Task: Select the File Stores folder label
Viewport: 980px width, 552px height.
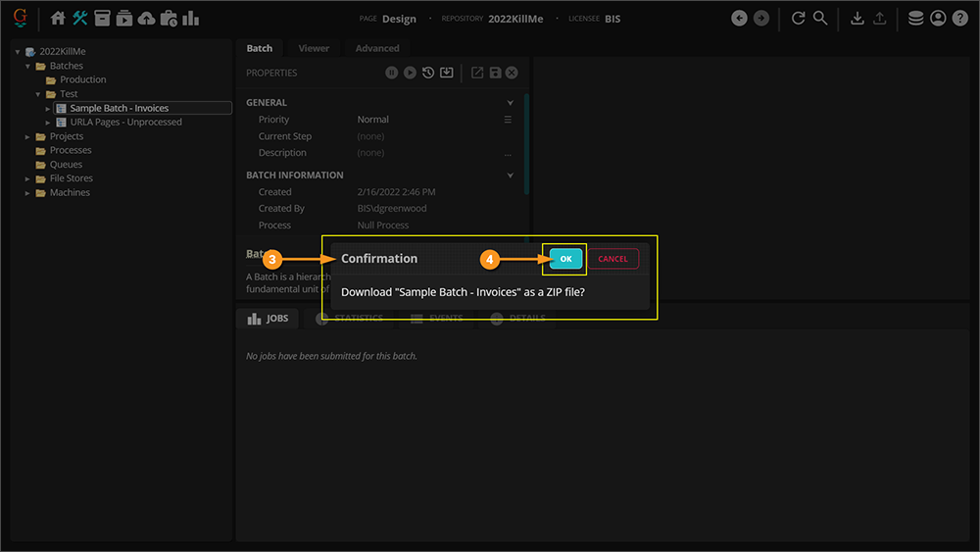Action: coord(72,178)
